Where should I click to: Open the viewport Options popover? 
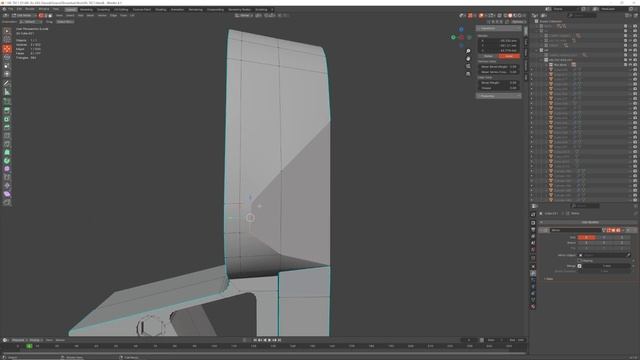[518, 22]
